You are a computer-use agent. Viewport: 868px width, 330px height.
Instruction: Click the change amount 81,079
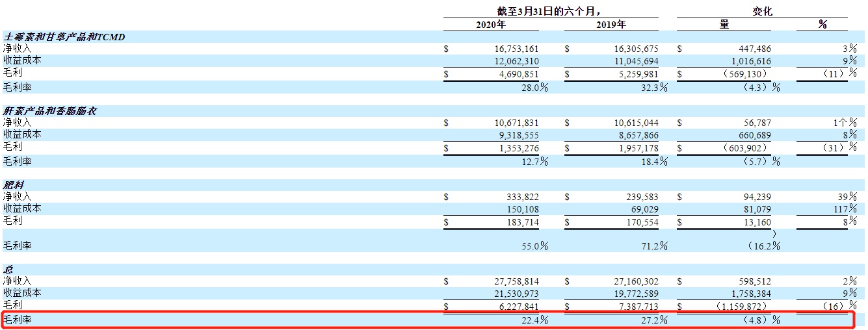(x=757, y=208)
